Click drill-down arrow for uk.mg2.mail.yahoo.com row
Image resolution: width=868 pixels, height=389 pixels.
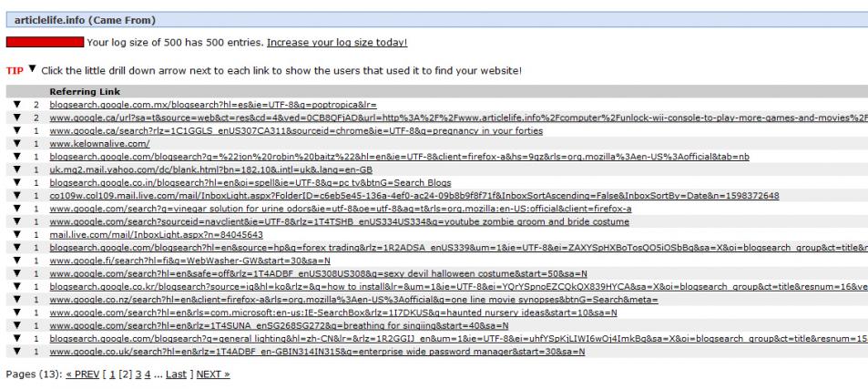coord(16,169)
